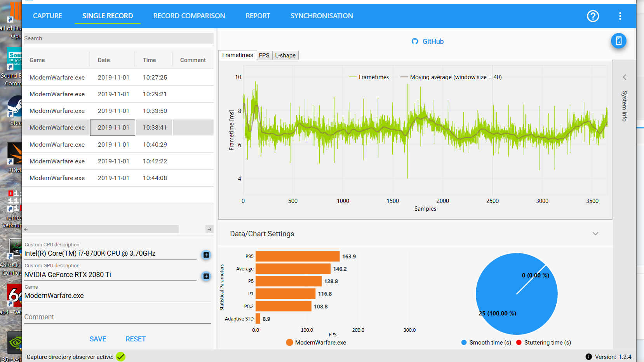Image resolution: width=644 pixels, height=362 pixels.
Task: Click the scrollbar right arrow
Action: tap(209, 229)
